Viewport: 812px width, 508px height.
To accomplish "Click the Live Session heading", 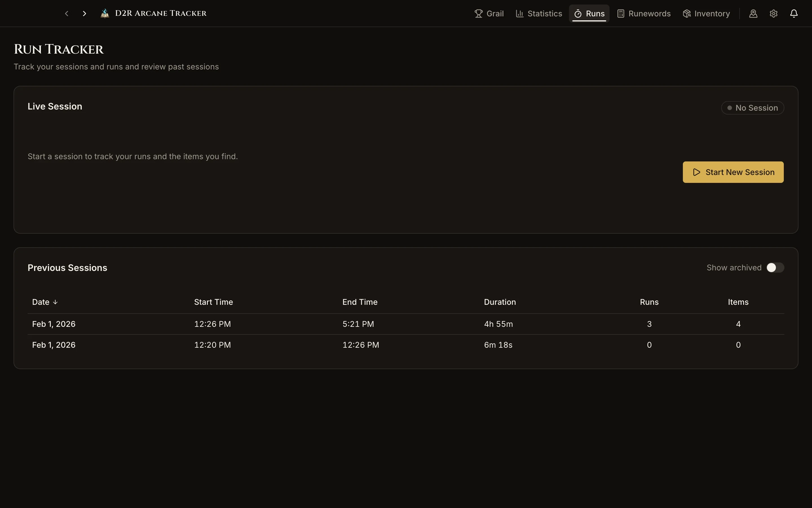I will coord(55,106).
